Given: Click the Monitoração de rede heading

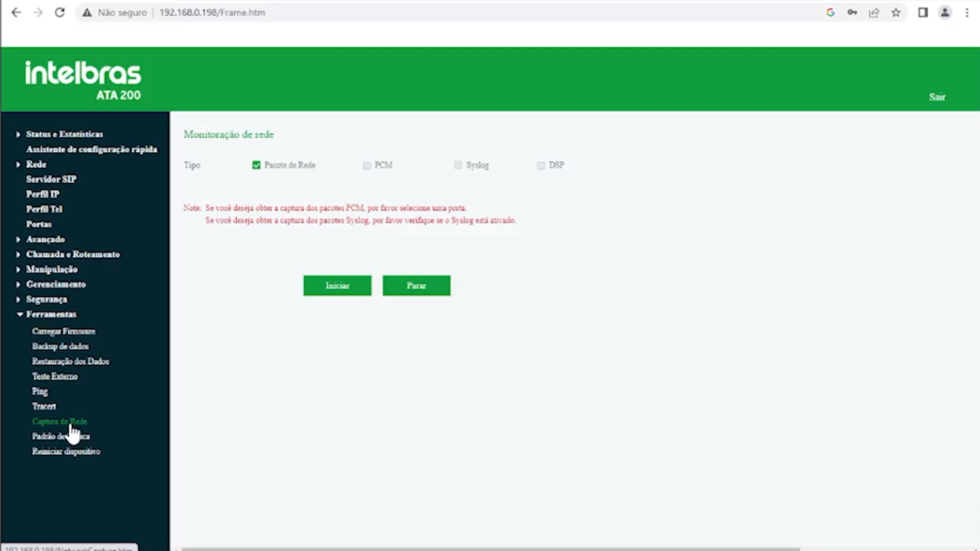Looking at the screenshot, I should (229, 134).
